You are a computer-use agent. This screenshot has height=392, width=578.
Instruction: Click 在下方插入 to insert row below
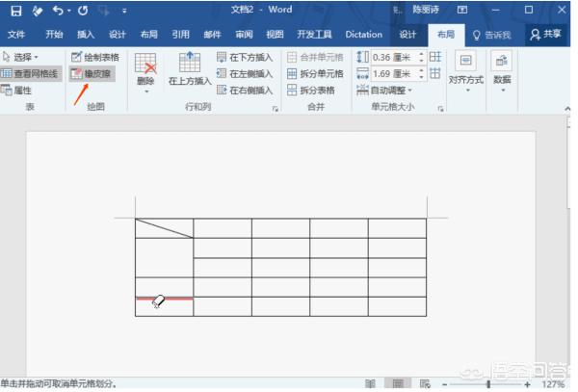point(245,57)
